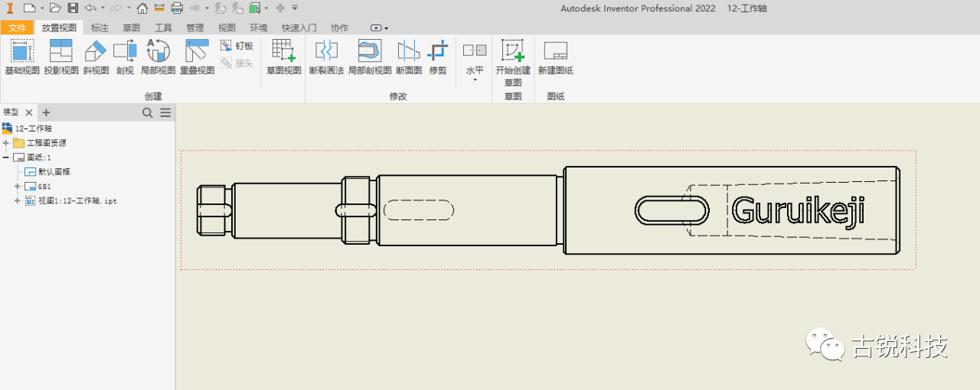
Task: Click the 开始创建草图 (Start Sketch) button
Action: [513, 62]
